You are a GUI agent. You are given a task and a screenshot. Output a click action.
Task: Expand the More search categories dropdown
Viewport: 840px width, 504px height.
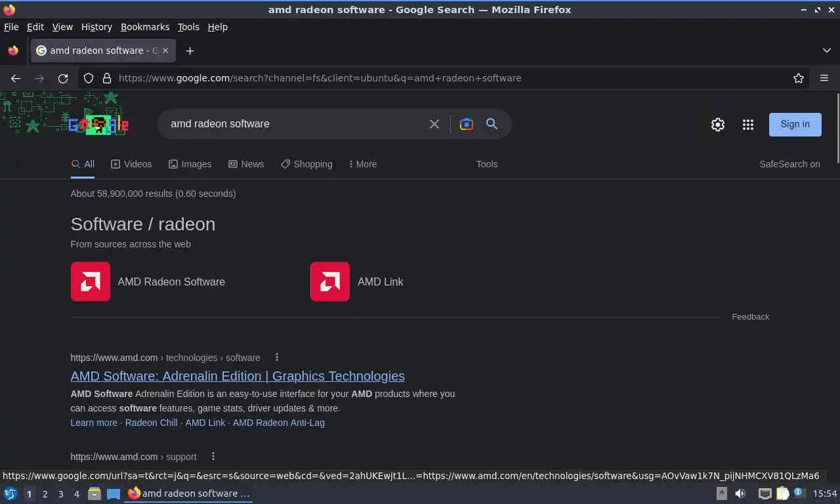coord(363,164)
